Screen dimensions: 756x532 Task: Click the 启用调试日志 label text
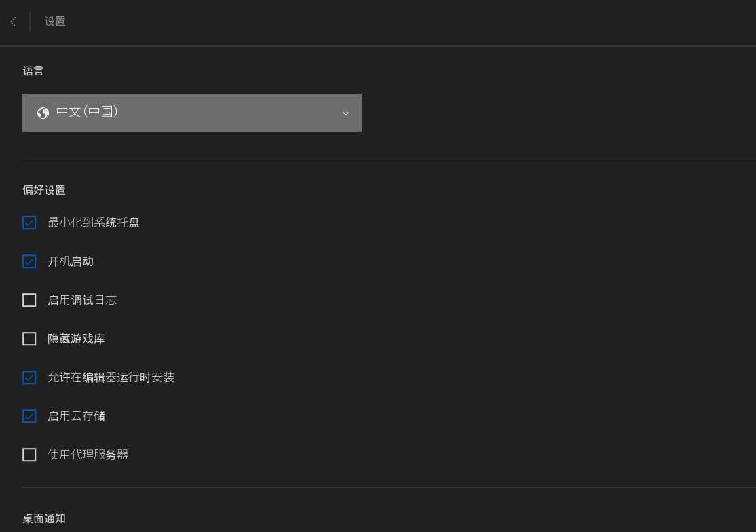[x=82, y=300]
